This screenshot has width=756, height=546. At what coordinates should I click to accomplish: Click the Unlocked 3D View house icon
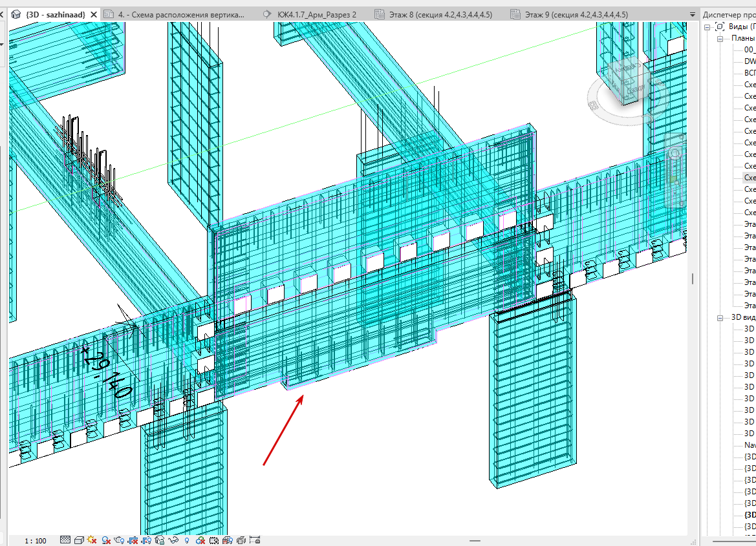click(160, 540)
